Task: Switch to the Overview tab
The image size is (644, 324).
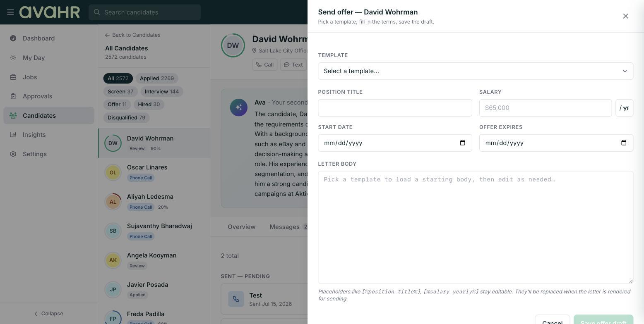Action: [x=241, y=227]
